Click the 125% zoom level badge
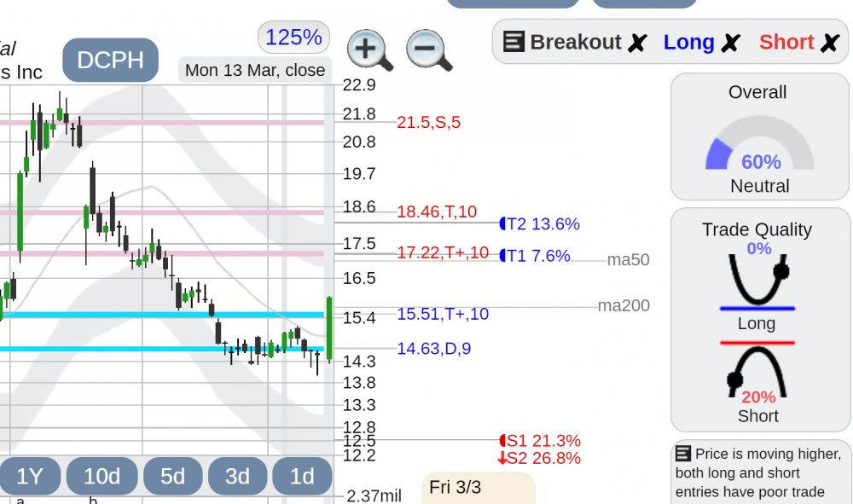 click(293, 38)
